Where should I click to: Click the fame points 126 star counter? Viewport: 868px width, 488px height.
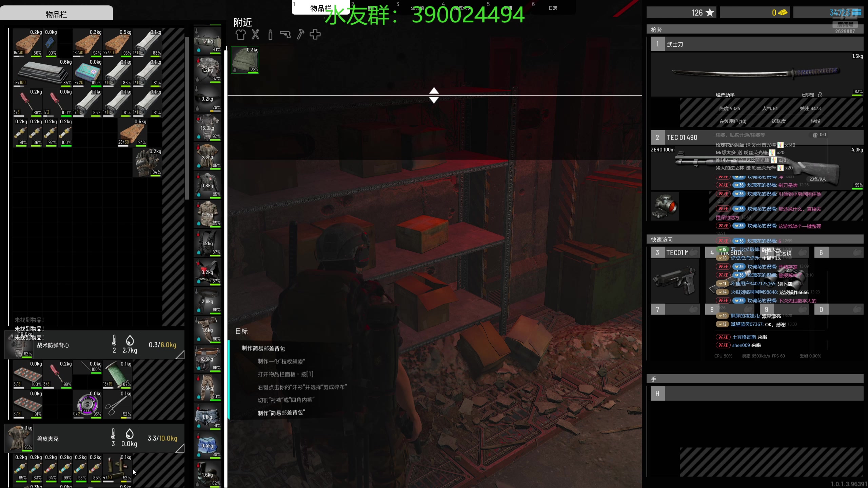[x=682, y=13]
